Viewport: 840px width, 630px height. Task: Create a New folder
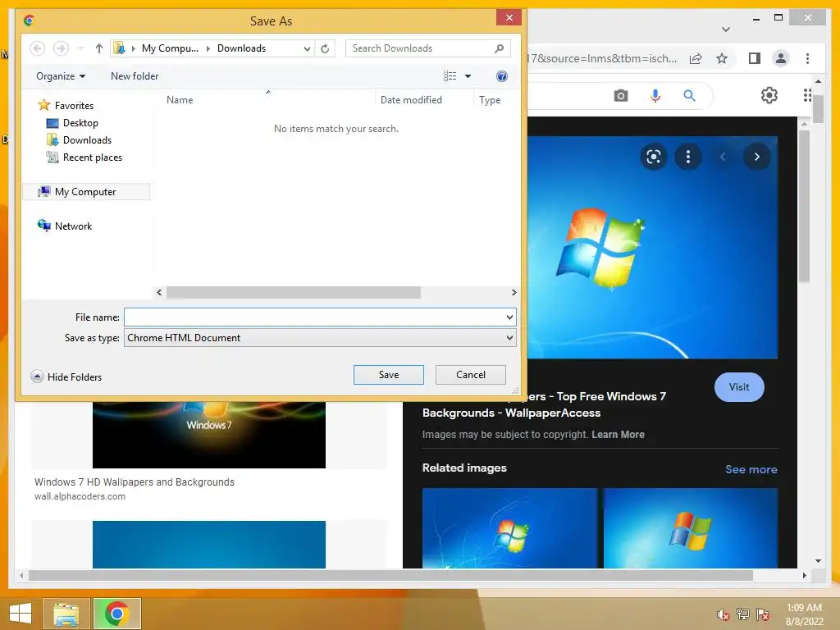point(135,76)
